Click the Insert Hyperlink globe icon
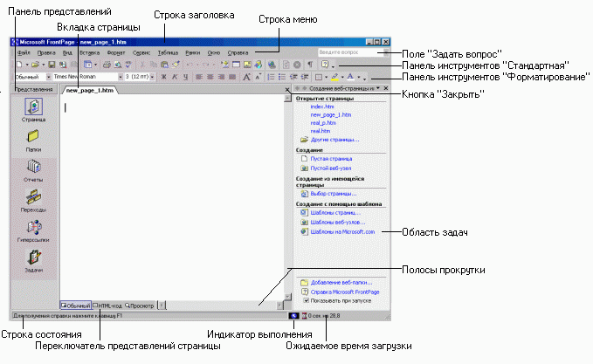The height and width of the screenshot is (364, 593). click(271, 65)
